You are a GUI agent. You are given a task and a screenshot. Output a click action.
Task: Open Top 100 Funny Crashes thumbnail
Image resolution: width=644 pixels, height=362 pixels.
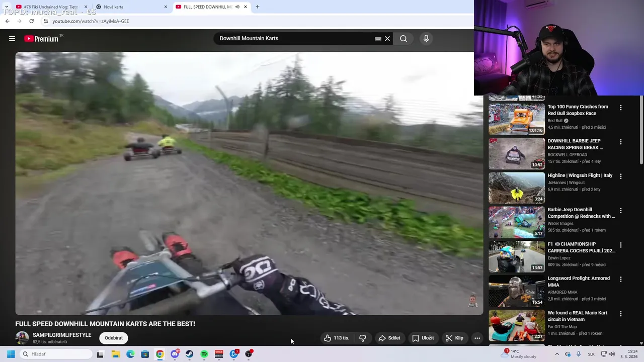coord(517,119)
